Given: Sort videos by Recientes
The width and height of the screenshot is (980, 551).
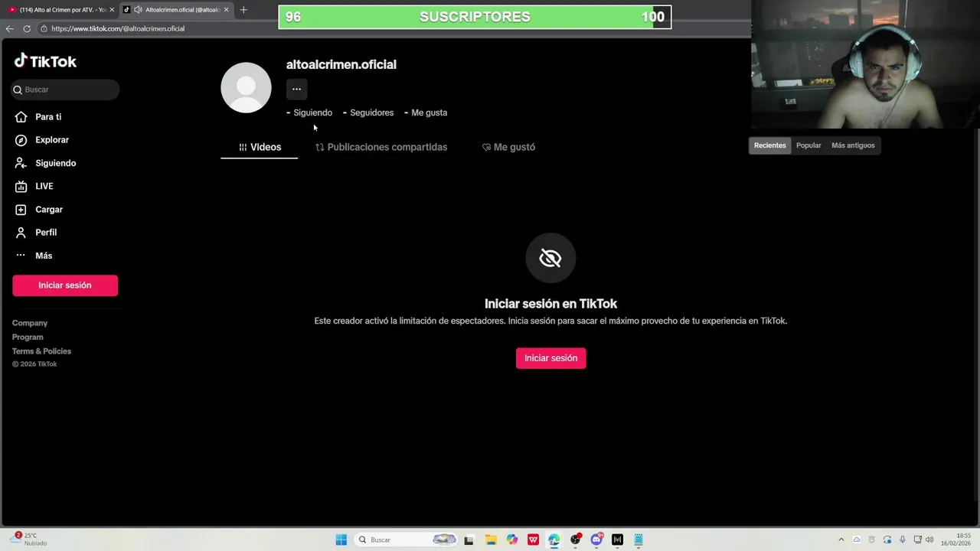Looking at the screenshot, I should (x=769, y=145).
